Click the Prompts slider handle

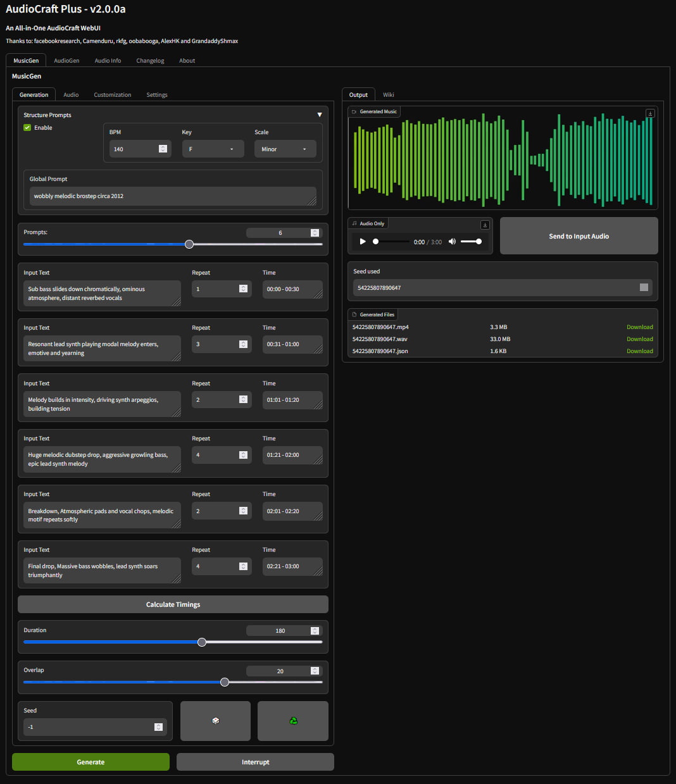189,244
